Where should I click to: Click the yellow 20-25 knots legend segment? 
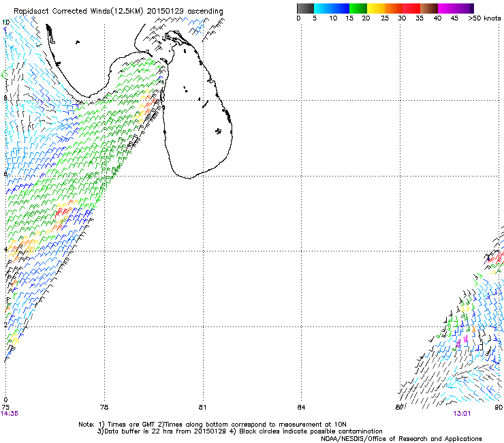pos(376,8)
